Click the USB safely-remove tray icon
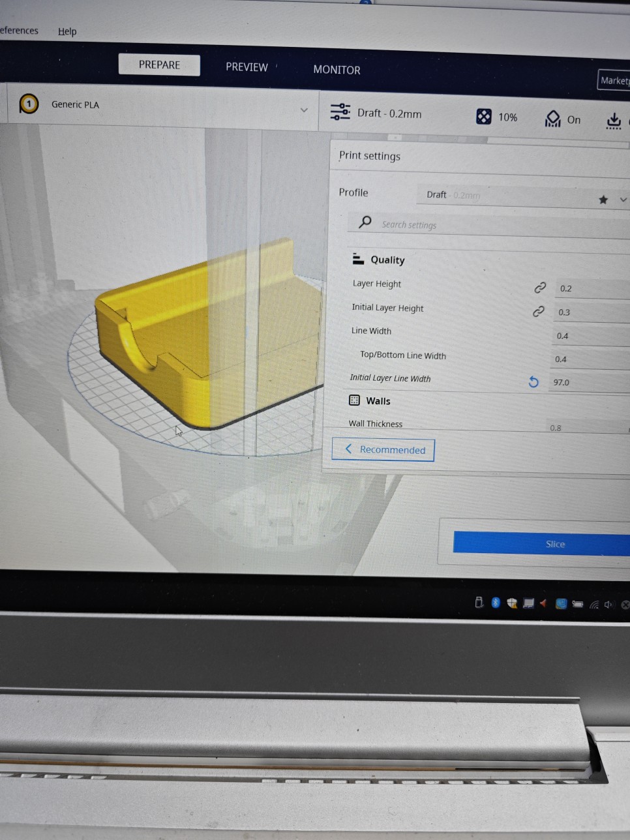This screenshot has width=630, height=840. click(479, 603)
